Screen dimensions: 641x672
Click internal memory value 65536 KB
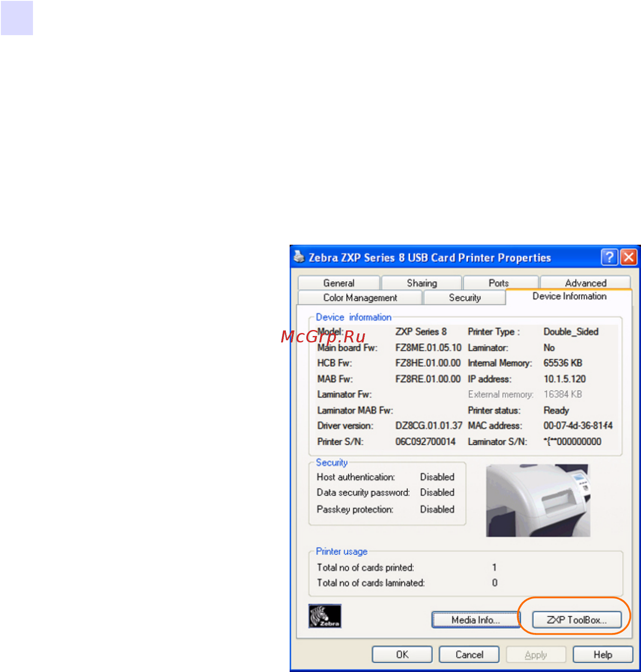click(x=563, y=363)
